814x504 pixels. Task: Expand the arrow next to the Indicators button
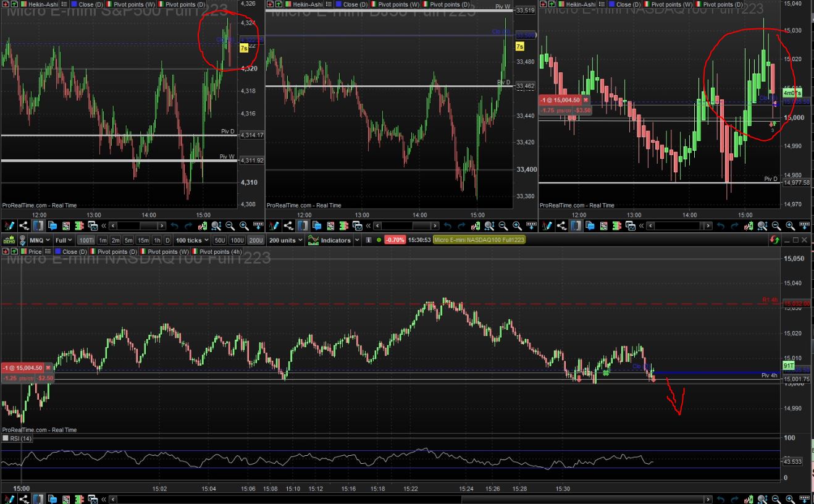tap(356, 240)
